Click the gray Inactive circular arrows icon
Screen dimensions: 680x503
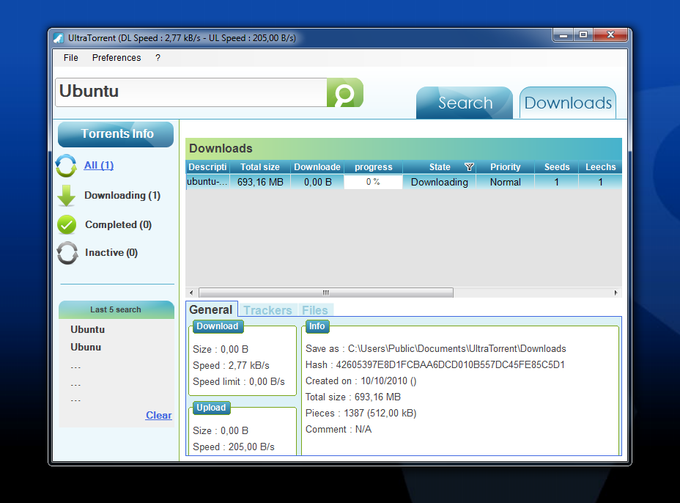point(67,253)
